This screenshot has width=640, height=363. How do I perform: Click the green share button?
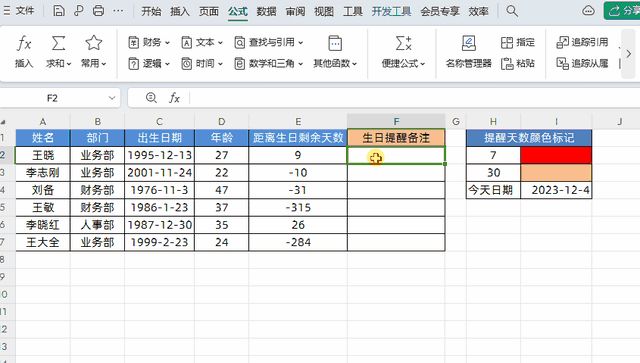pyautogui.click(x=622, y=11)
